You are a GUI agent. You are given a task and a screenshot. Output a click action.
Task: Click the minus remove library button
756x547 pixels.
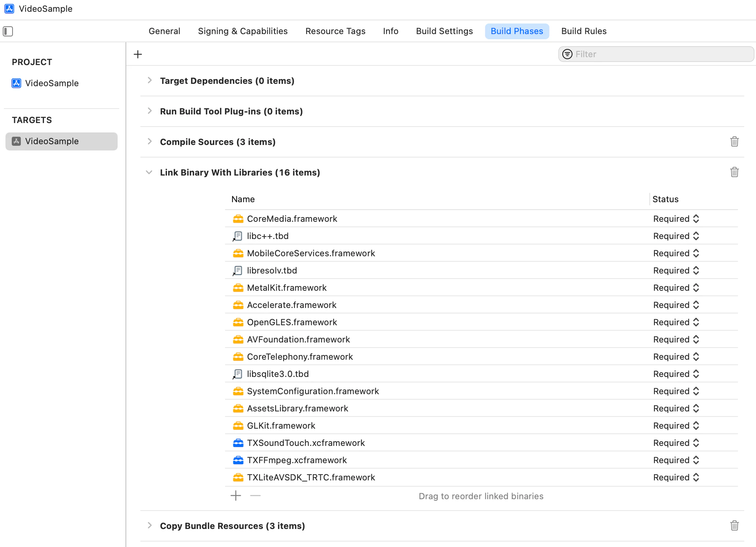tap(255, 496)
